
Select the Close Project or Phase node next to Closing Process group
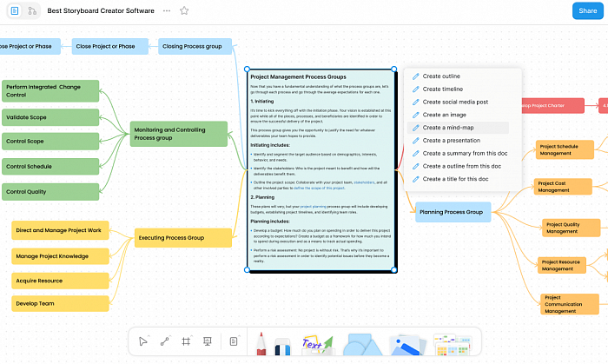[x=110, y=46]
